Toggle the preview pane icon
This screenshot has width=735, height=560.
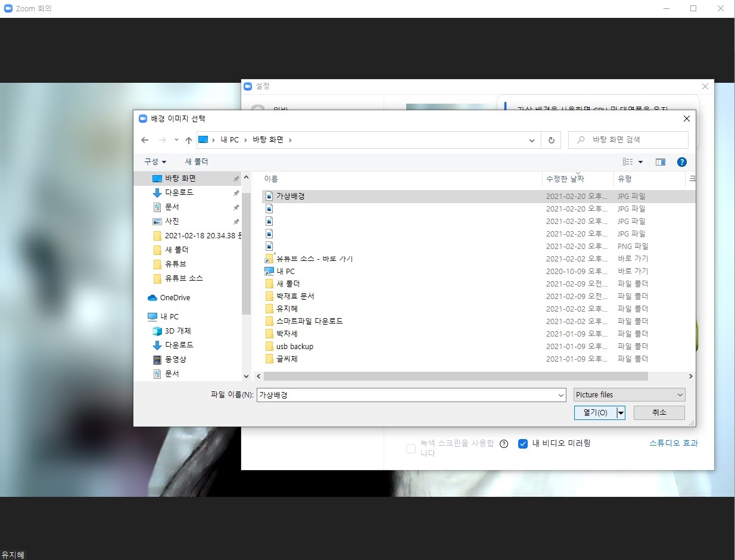[660, 162]
